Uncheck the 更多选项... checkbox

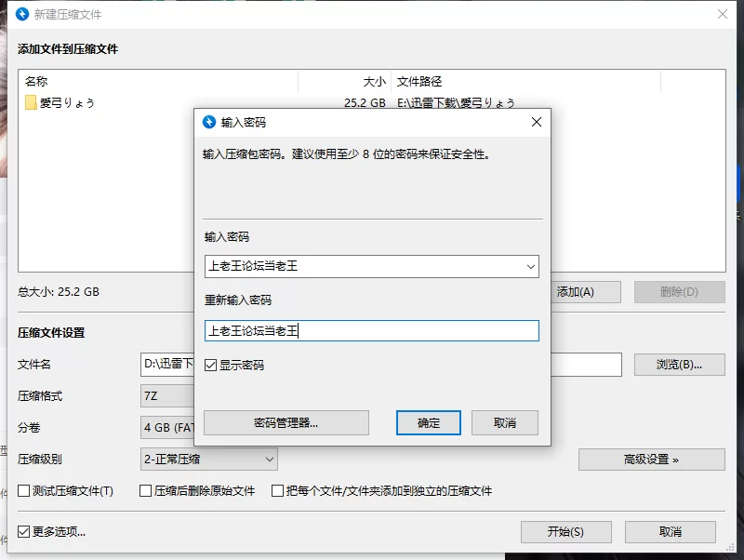tap(24, 531)
